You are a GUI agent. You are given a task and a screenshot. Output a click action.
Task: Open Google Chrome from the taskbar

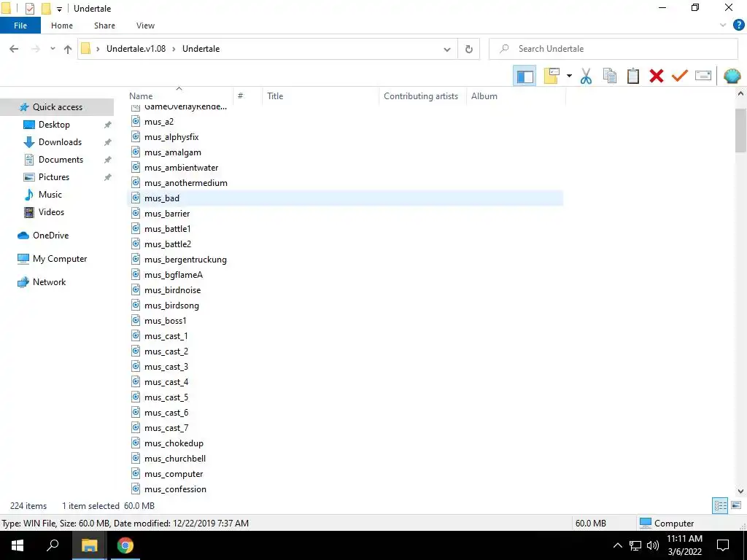pyautogui.click(x=125, y=545)
